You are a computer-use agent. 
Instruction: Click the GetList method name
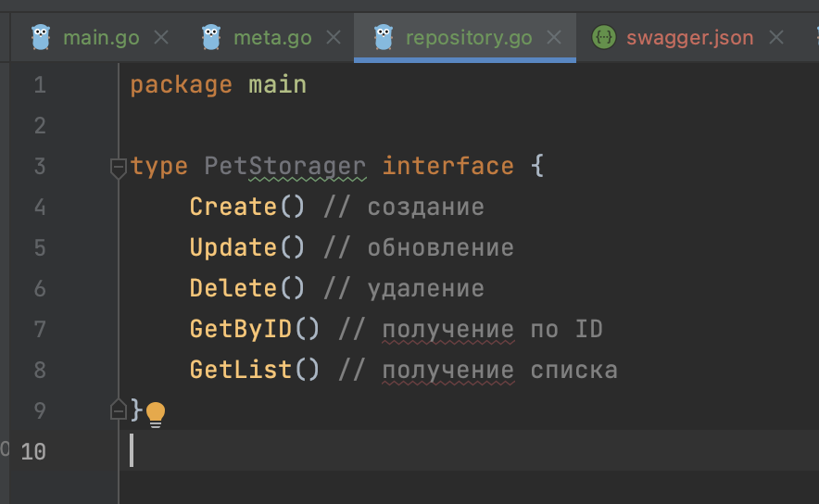click(x=240, y=370)
